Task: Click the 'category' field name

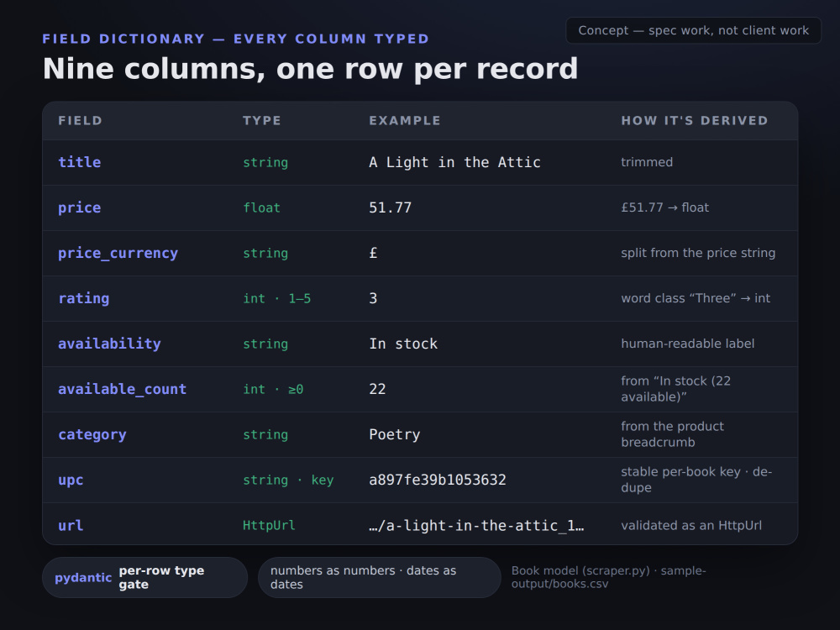Action: pos(92,434)
